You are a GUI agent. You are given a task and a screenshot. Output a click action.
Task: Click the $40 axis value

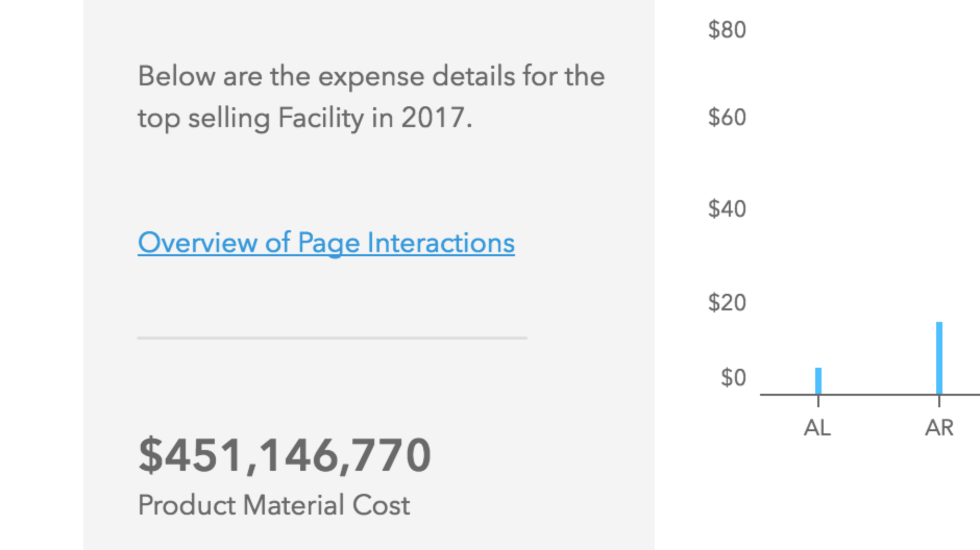726,209
